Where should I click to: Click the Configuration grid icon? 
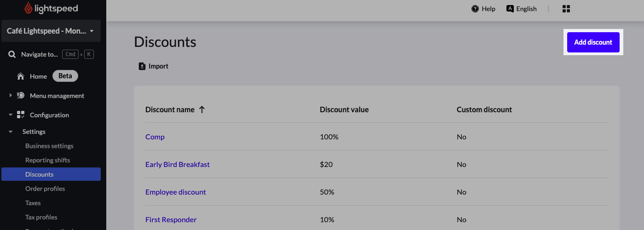point(21,115)
